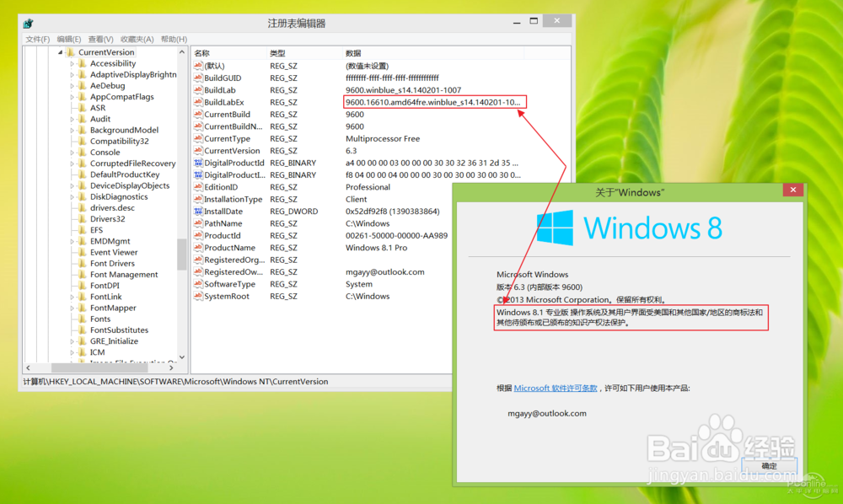Click the InstallDate DWORD value icon

198,212
